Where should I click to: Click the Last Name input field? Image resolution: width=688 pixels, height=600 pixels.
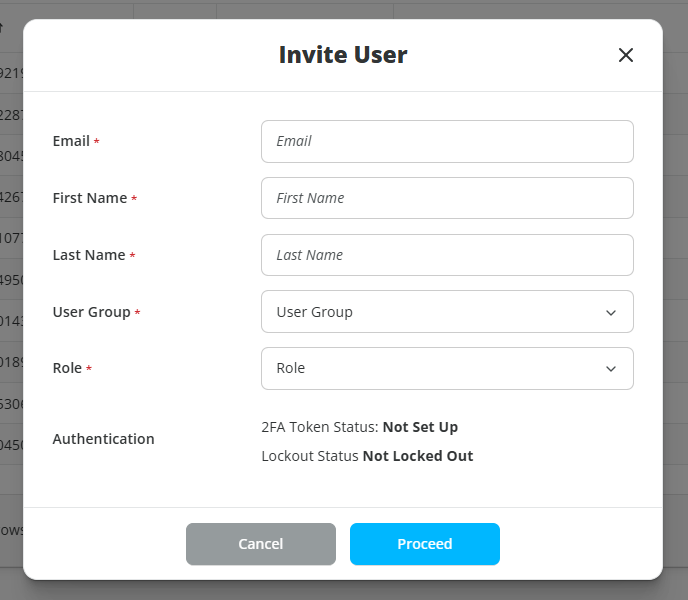447,255
